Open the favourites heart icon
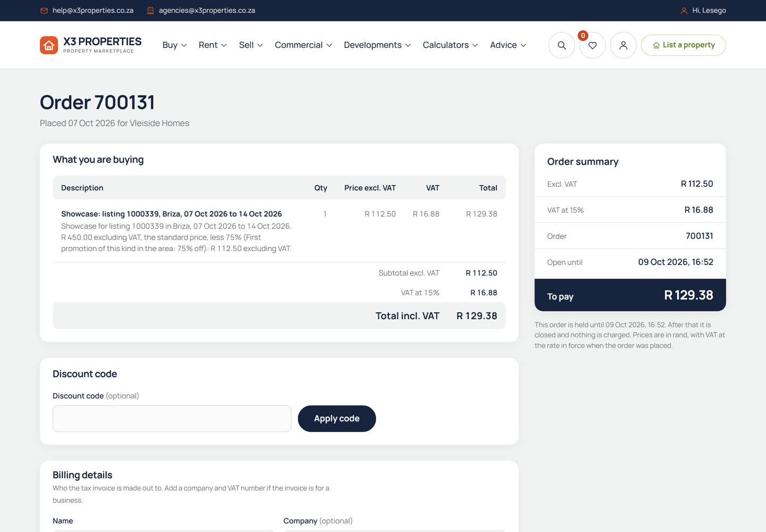The image size is (766, 532). [x=593, y=45]
